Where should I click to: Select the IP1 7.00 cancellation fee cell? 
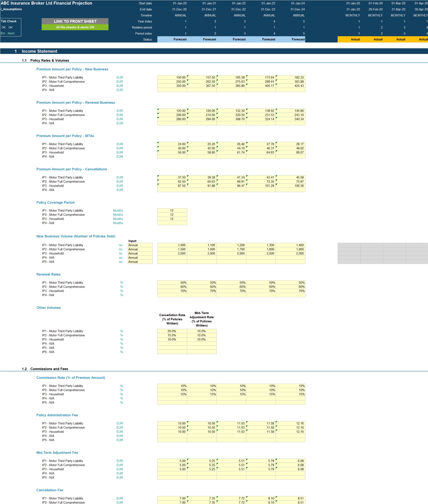[x=172, y=498]
